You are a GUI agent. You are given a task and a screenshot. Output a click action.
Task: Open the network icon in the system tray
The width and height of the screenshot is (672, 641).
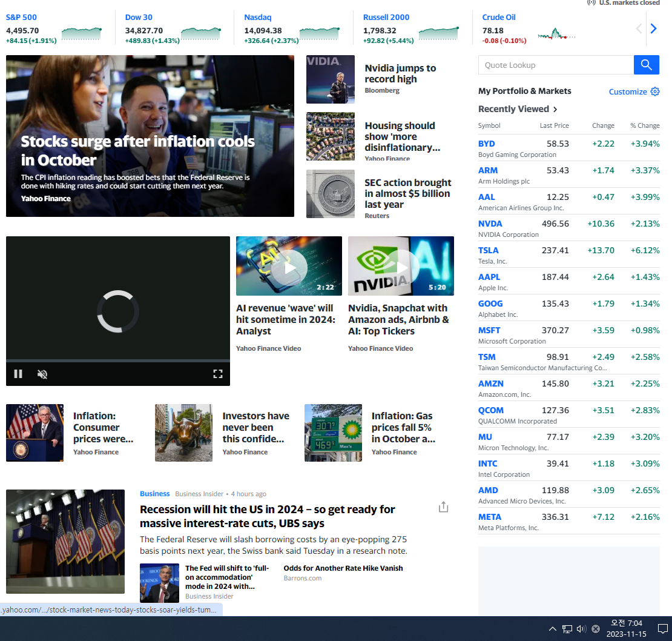(x=567, y=629)
